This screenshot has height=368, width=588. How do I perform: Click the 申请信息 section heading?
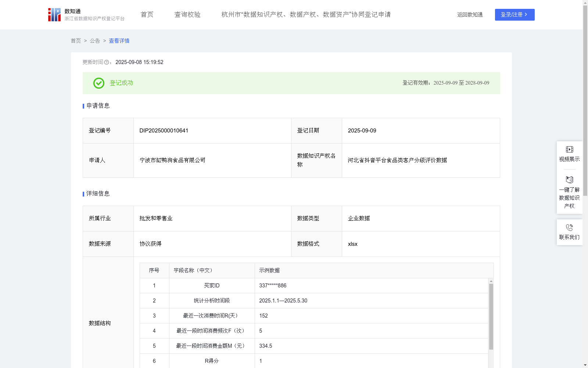tap(98, 106)
